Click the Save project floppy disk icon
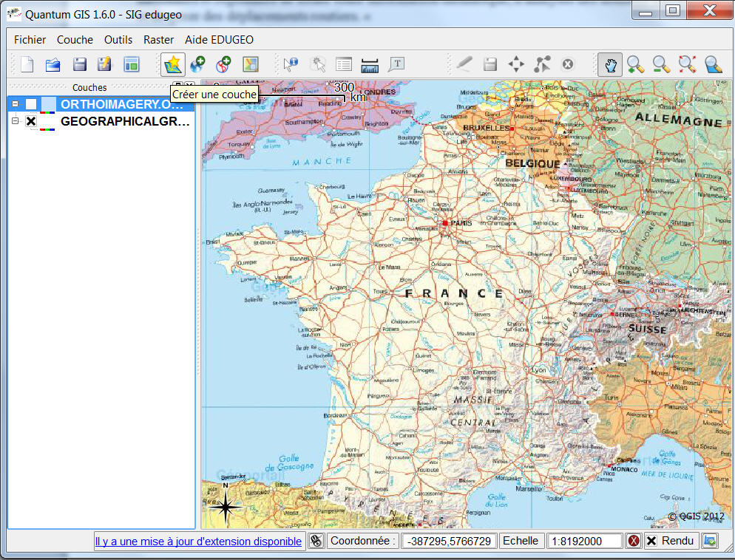The height and width of the screenshot is (560, 735). tap(79, 64)
